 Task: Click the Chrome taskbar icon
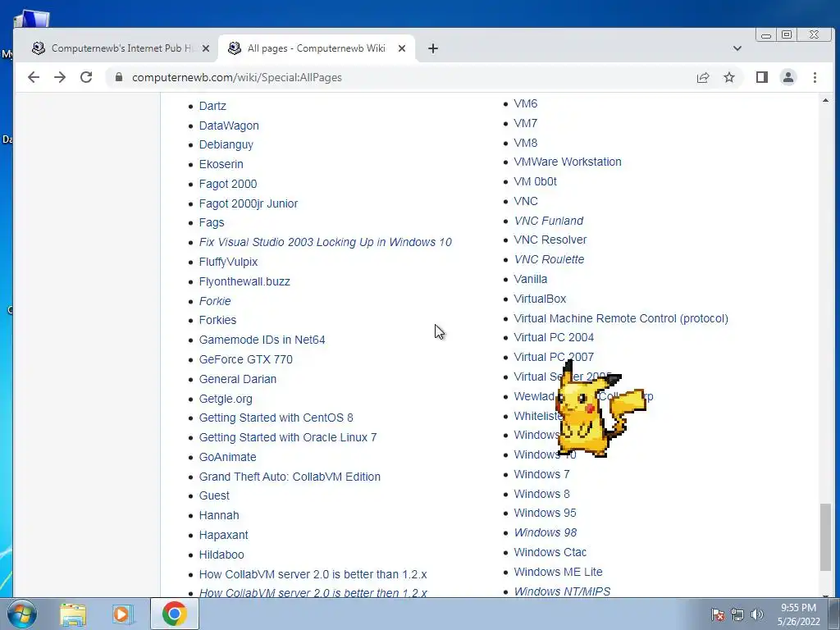coord(175,614)
